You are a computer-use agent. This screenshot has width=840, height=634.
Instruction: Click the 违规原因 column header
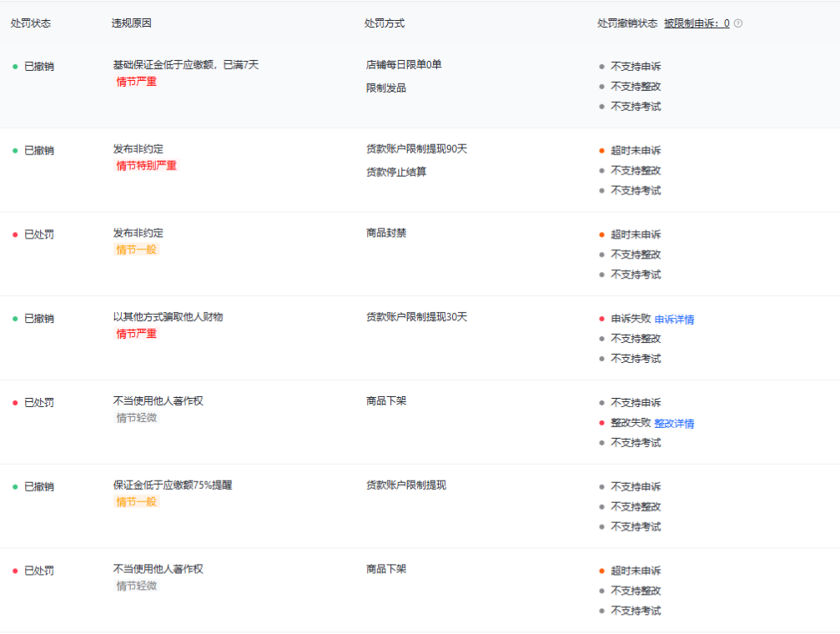(132, 23)
